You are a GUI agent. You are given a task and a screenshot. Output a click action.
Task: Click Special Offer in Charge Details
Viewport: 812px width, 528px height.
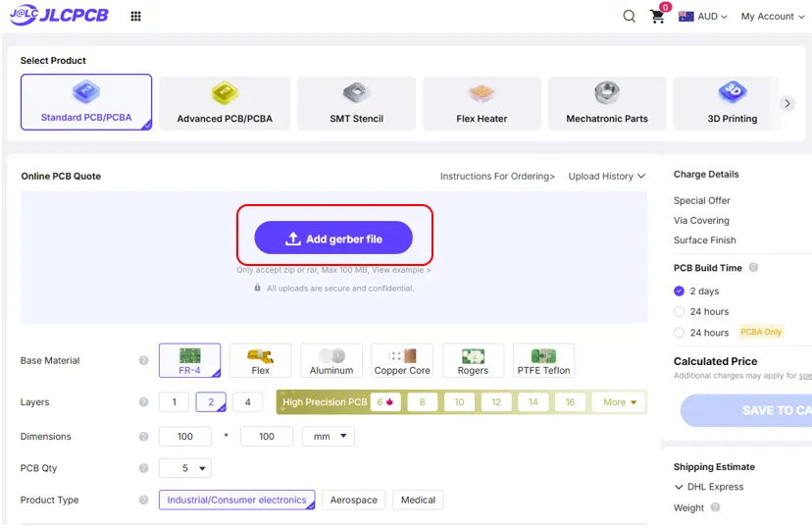coord(702,200)
